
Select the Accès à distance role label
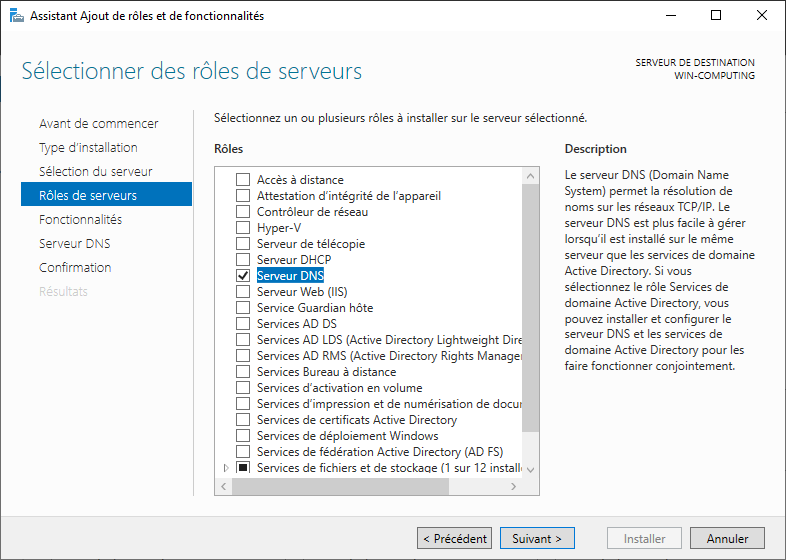click(299, 180)
